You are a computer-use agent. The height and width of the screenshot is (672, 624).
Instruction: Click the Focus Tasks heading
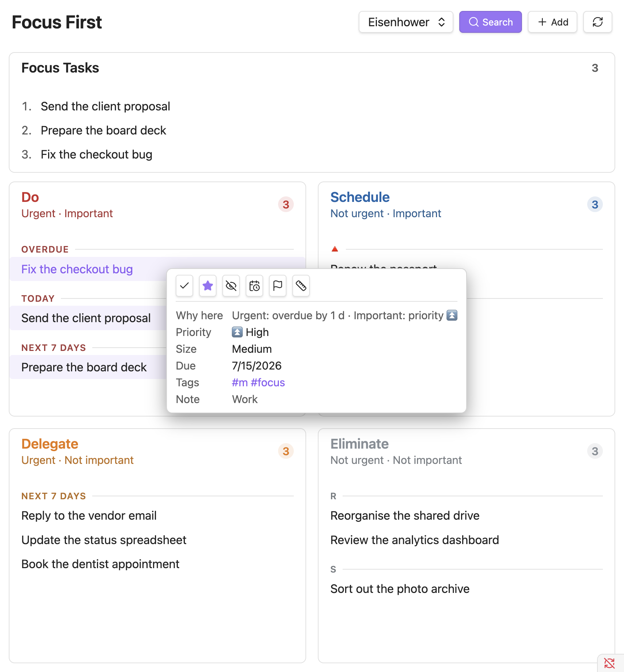[60, 68]
